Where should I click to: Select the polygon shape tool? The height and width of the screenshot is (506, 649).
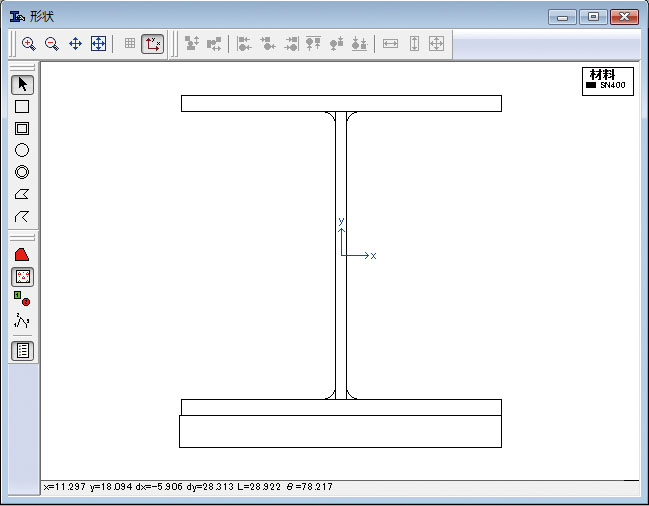[x=22, y=194]
